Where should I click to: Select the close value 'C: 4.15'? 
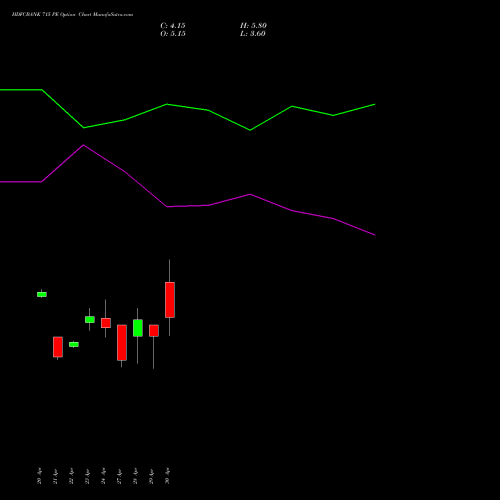pos(173,26)
